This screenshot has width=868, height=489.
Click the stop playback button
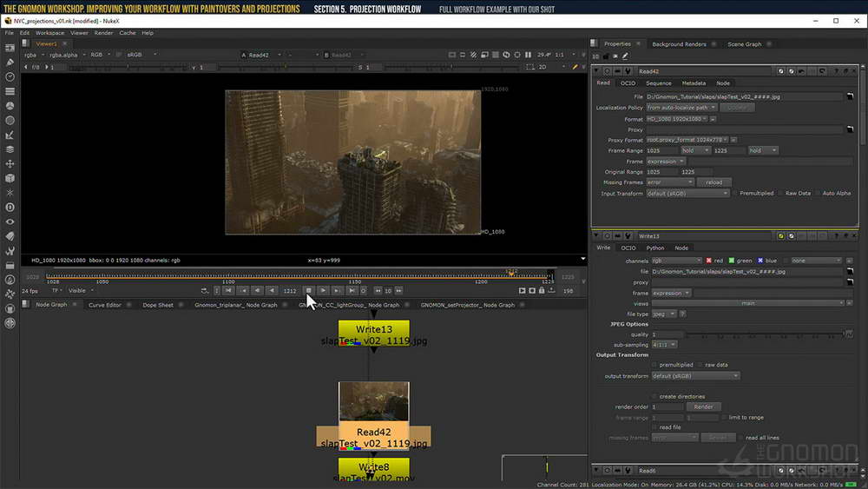(x=309, y=290)
